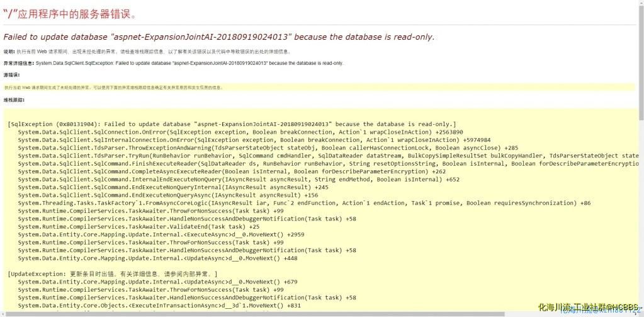Viewport: 644px width, 317px height.
Task: Click the '源错误:' label
Action: point(12,76)
